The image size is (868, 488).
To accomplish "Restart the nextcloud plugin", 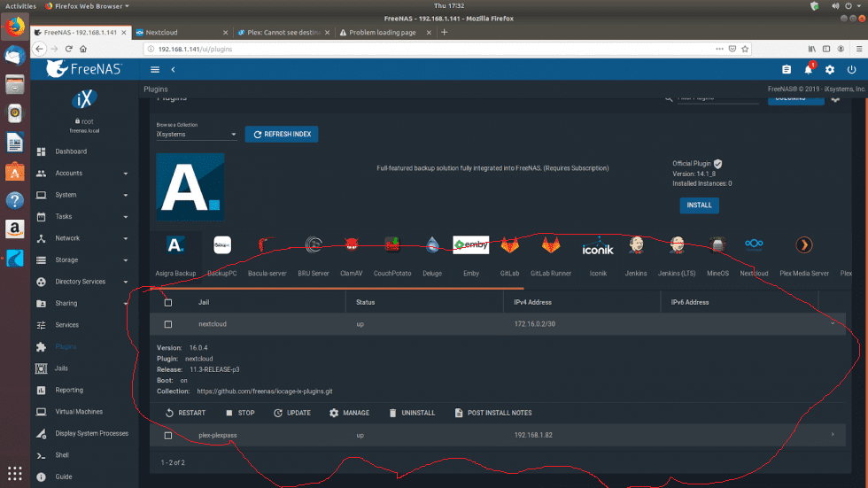I will point(185,413).
